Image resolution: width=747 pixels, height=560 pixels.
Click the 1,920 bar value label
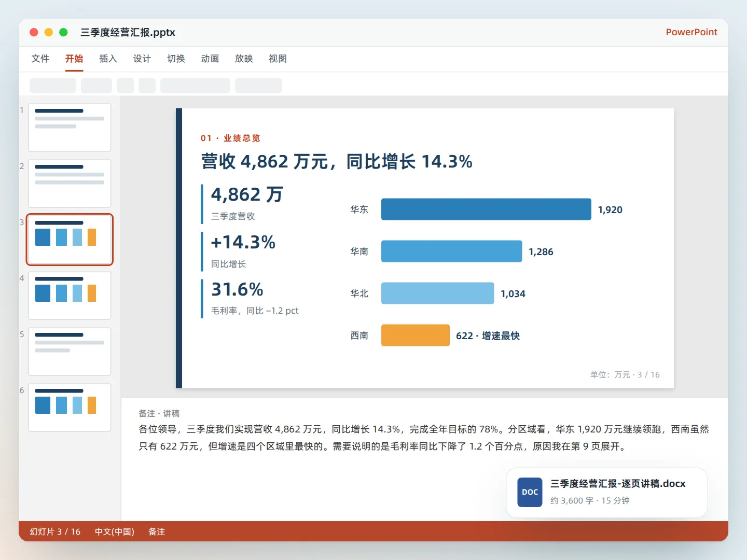click(x=610, y=209)
